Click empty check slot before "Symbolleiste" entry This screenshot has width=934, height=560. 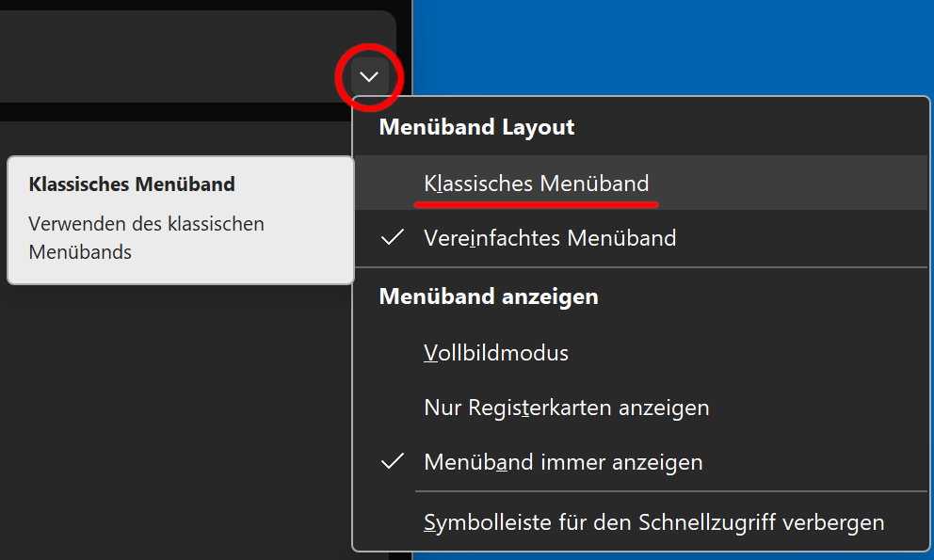[393, 522]
